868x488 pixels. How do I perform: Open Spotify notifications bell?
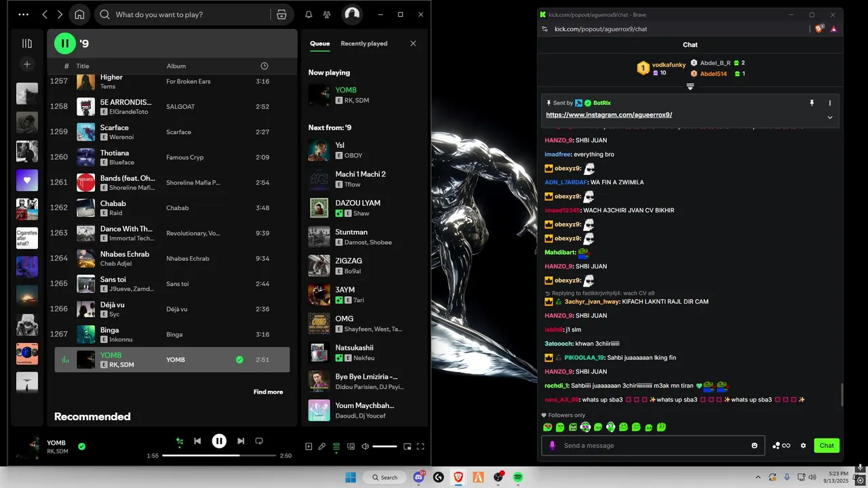tap(309, 14)
